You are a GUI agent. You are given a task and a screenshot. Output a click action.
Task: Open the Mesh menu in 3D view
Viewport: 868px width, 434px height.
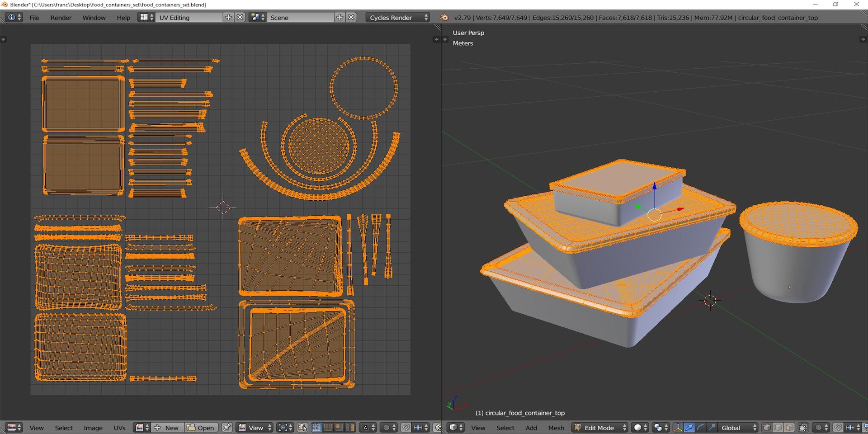556,428
